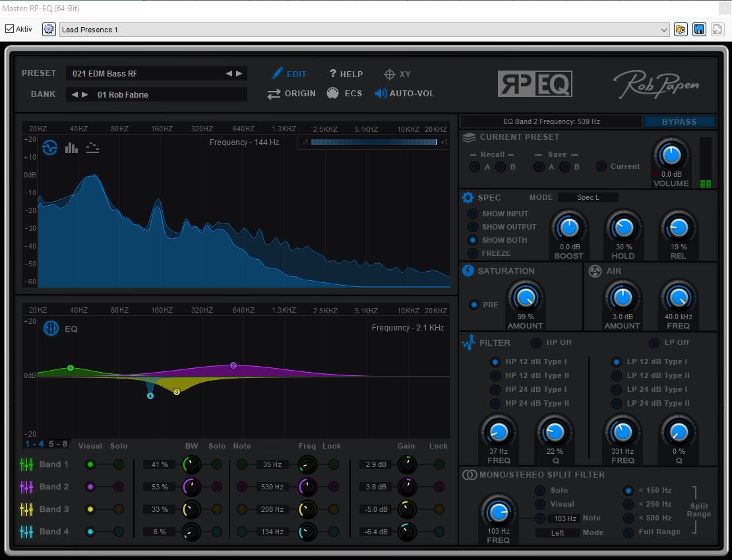This screenshot has width=732, height=560.
Task: Click Band 1 frequency field 35 Hz
Action: point(272,464)
